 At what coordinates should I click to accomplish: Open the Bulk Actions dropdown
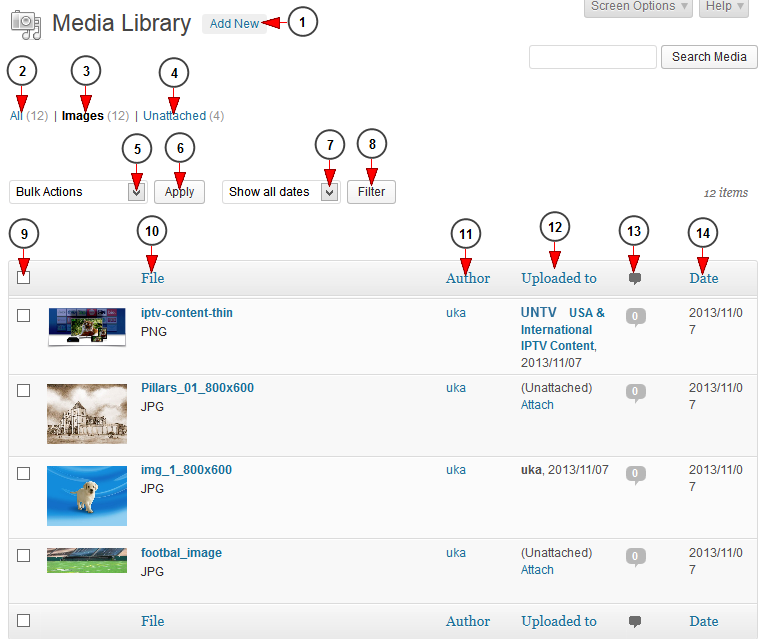coord(78,192)
